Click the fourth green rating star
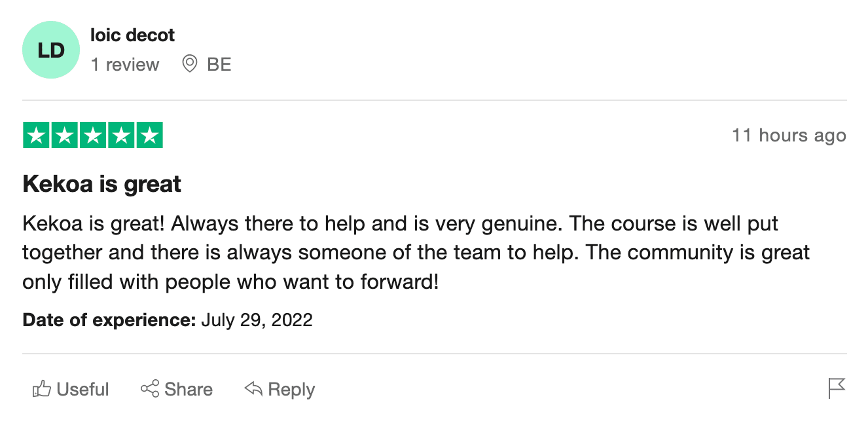The width and height of the screenshot is (868, 427). [x=121, y=136]
